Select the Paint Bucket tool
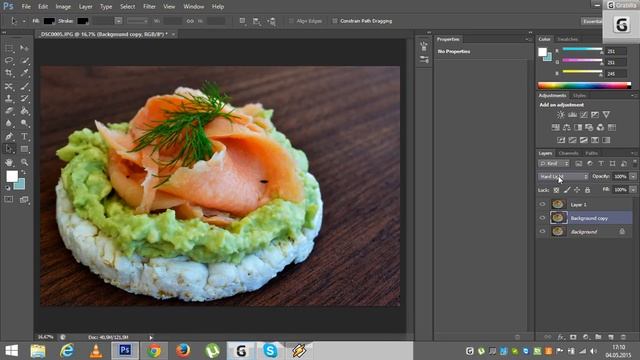This screenshot has height=360, width=640. [x=24, y=111]
